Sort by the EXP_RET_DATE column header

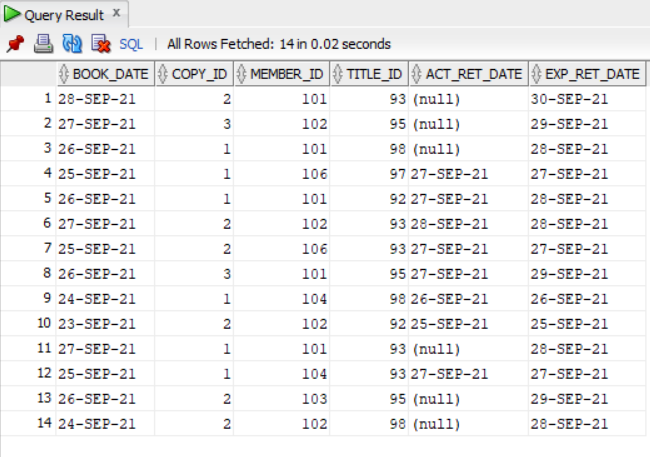pyautogui.click(x=587, y=74)
